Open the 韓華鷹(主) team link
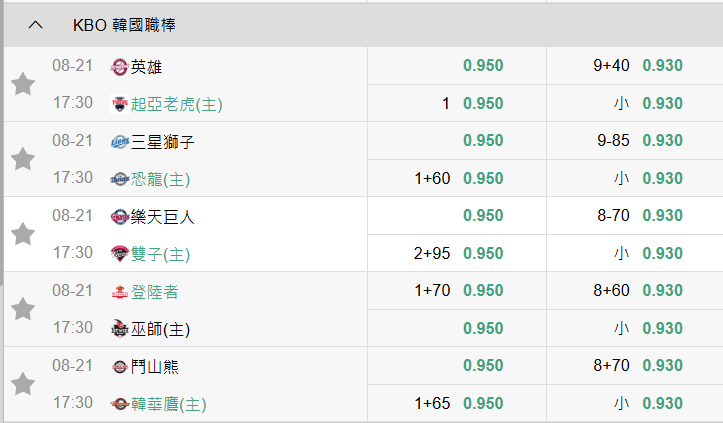The height and width of the screenshot is (423, 723). click(168, 404)
